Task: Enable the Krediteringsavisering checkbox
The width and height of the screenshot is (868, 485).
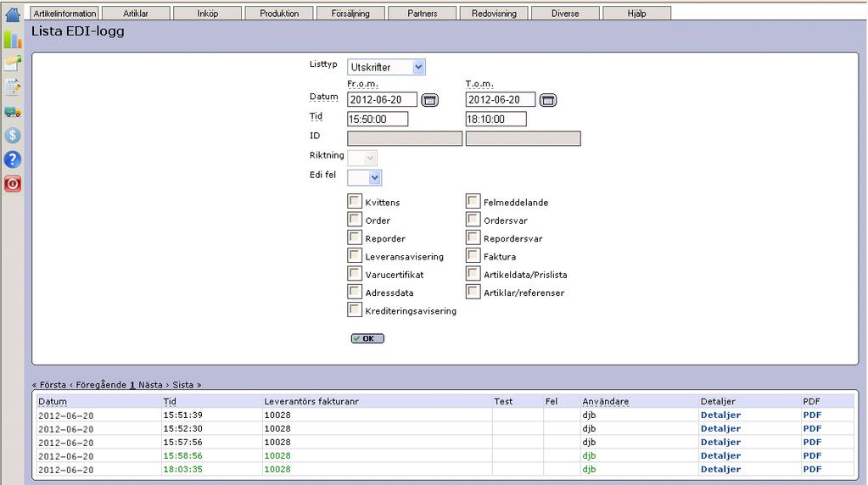Action: pos(355,309)
